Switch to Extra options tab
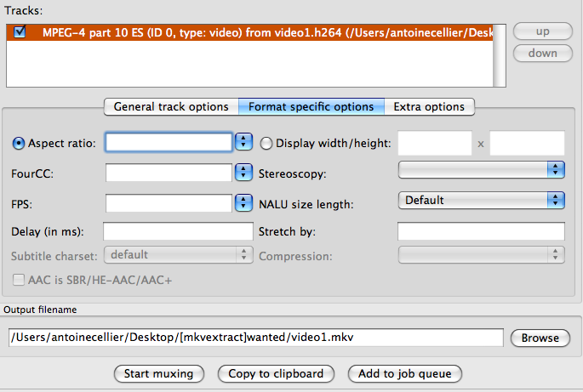The width and height of the screenshot is (583, 392). 429,106
